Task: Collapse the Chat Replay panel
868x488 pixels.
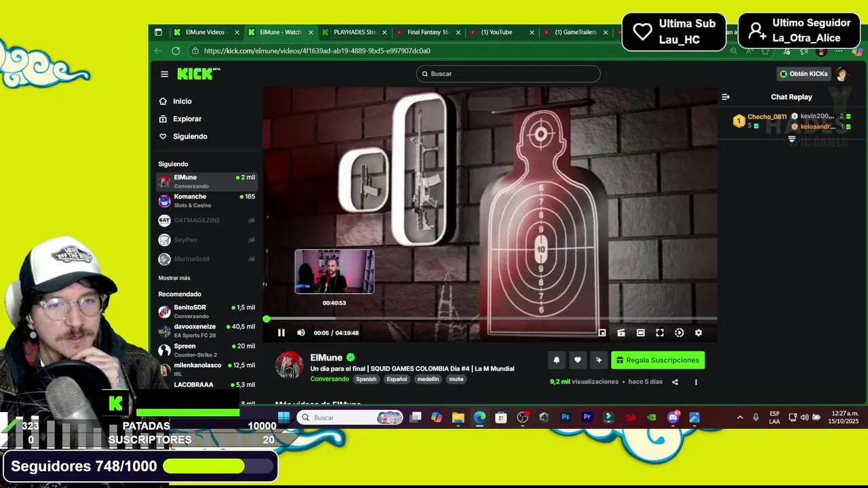Action: (x=726, y=97)
